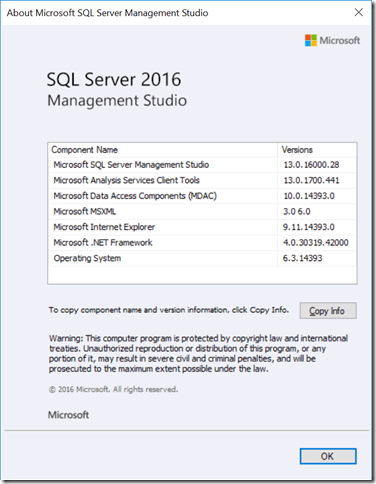
Task: Click version value 10.0.14393.0
Action: [309, 196]
